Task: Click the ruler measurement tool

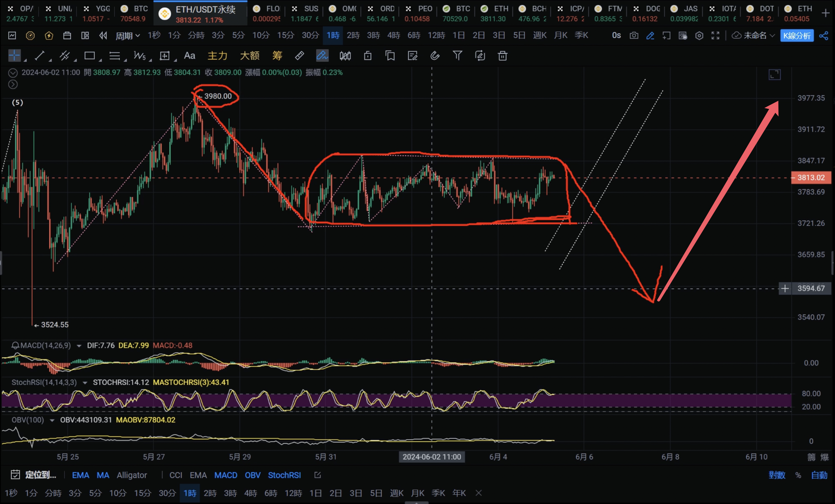Action: 300,56
